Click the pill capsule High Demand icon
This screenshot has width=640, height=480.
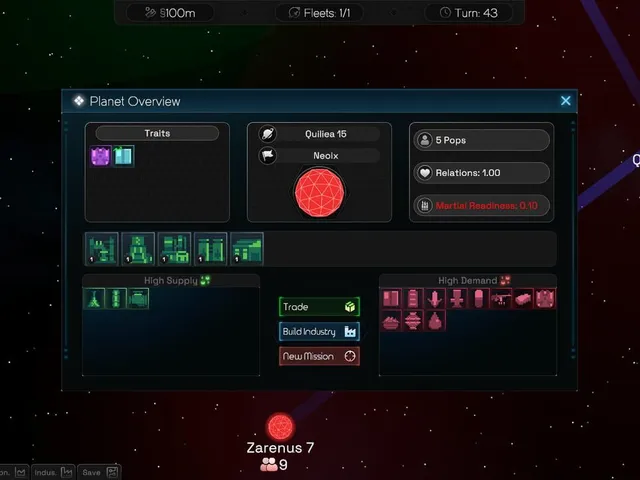tap(479, 298)
